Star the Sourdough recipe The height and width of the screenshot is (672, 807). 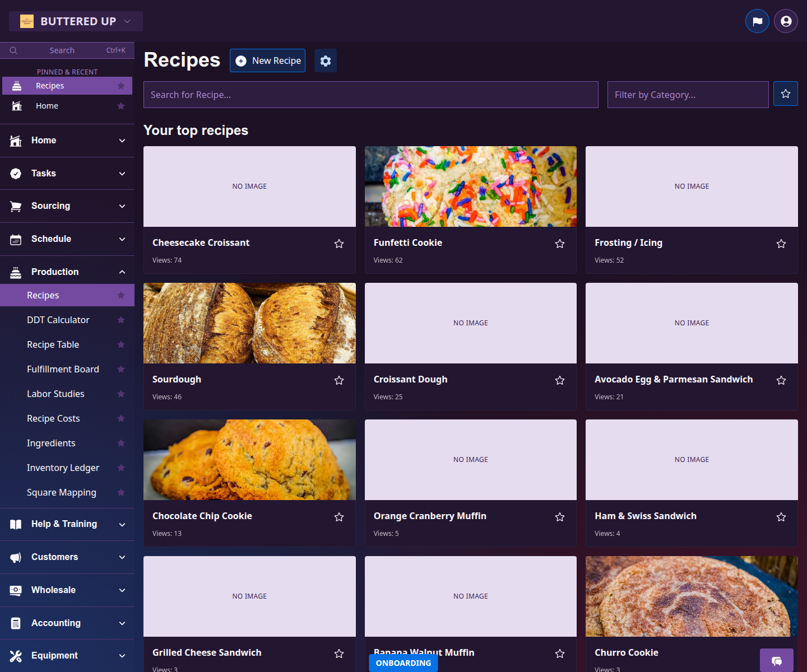pyautogui.click(x=339, y=380)
